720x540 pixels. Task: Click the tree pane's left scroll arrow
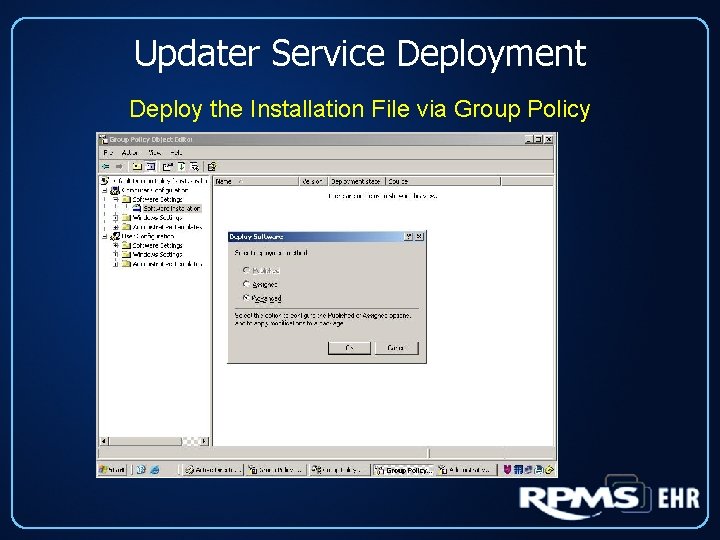click(104, 441)
